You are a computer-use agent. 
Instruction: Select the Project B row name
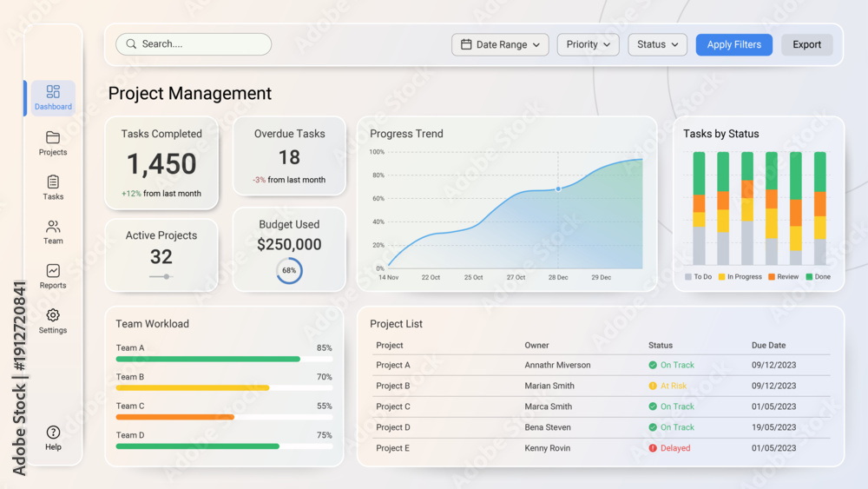coord(393,386)
